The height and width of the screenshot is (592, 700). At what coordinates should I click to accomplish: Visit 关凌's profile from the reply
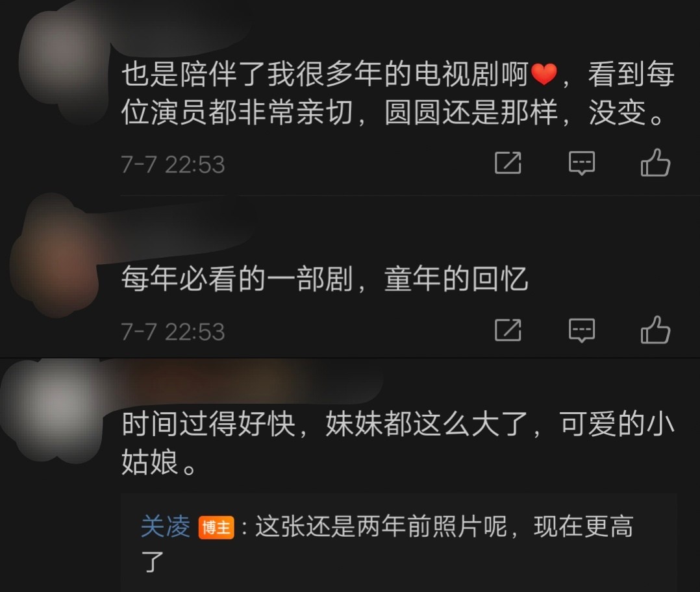point(165,526)
